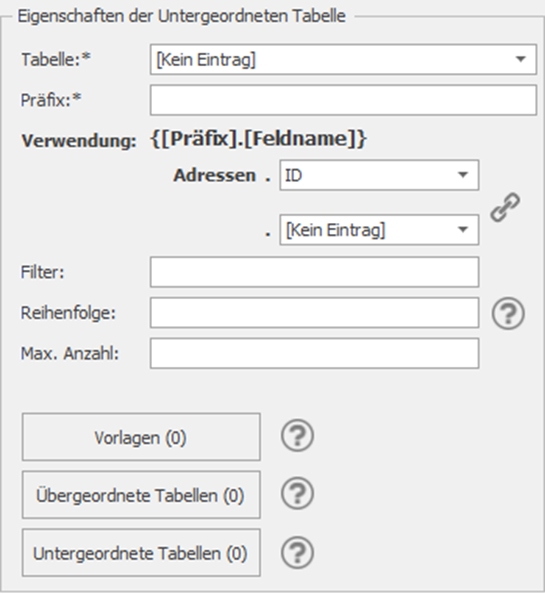
Task: Click the Vorlagen (0) button
Action: [x=141, y=437]
